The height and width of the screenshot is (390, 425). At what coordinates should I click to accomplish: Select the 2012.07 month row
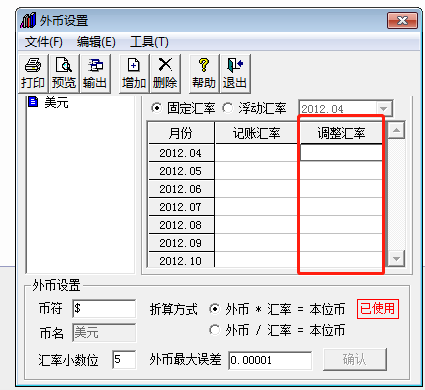tap(181, 207)
